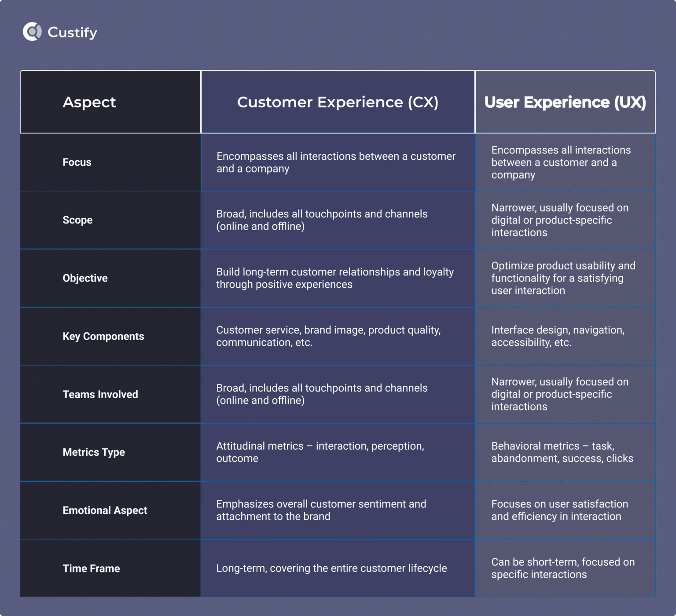This screenshot has height=616, width=676.
Task: Click the Time Frame row label
Action: tap(91, 568)
